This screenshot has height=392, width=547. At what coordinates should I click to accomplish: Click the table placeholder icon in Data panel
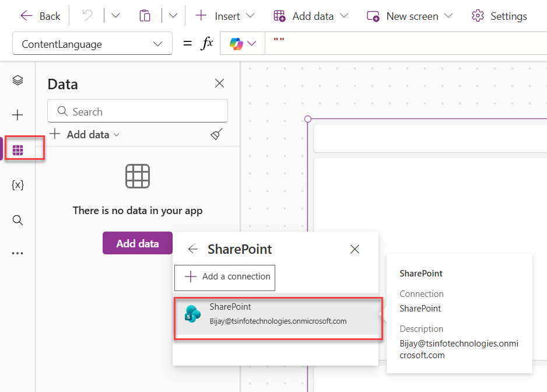point(138,176)
